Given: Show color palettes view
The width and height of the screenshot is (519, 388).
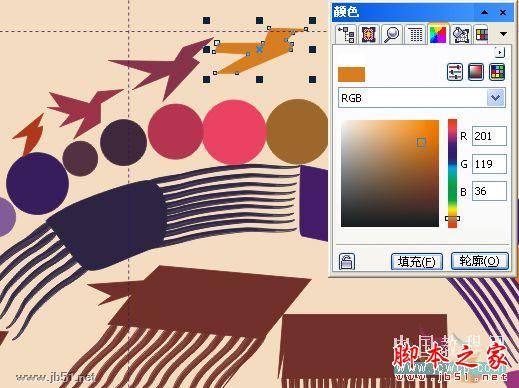Looking at the screenshot, I should [x=497, y=72].
